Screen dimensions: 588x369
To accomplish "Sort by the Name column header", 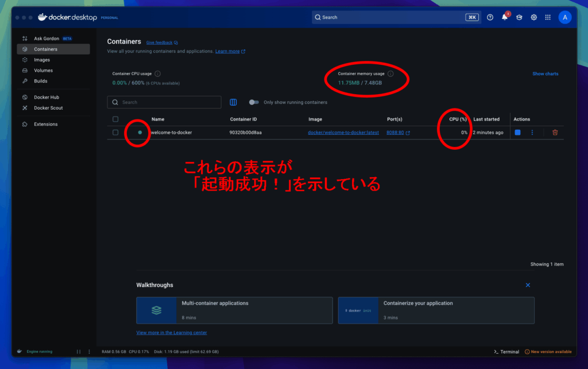I will (x=158, y=119).
